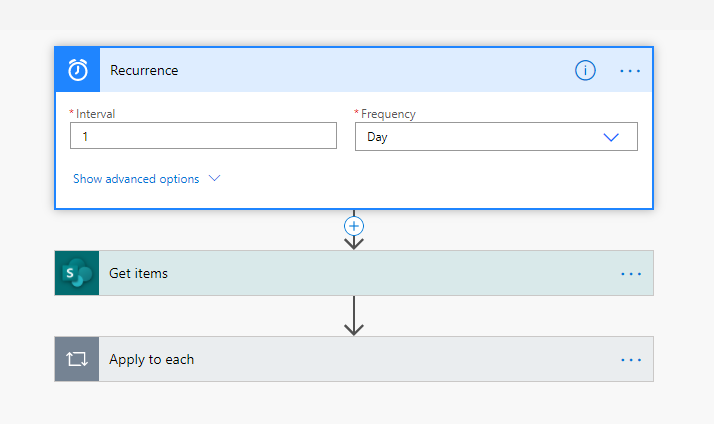Open the Get items ellipsis menu
Viewport: 714px width, 424px height.
[630, 273]
